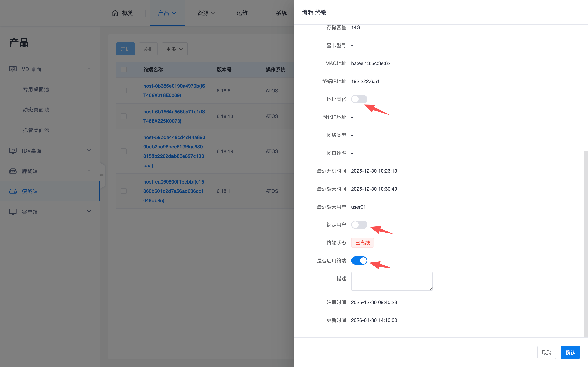Disable the 是否启用终端 switch

coord(359,261)
